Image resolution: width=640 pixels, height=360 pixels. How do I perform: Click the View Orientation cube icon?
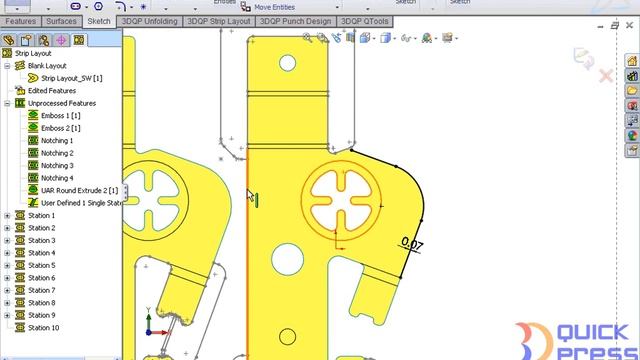[364, 38]
